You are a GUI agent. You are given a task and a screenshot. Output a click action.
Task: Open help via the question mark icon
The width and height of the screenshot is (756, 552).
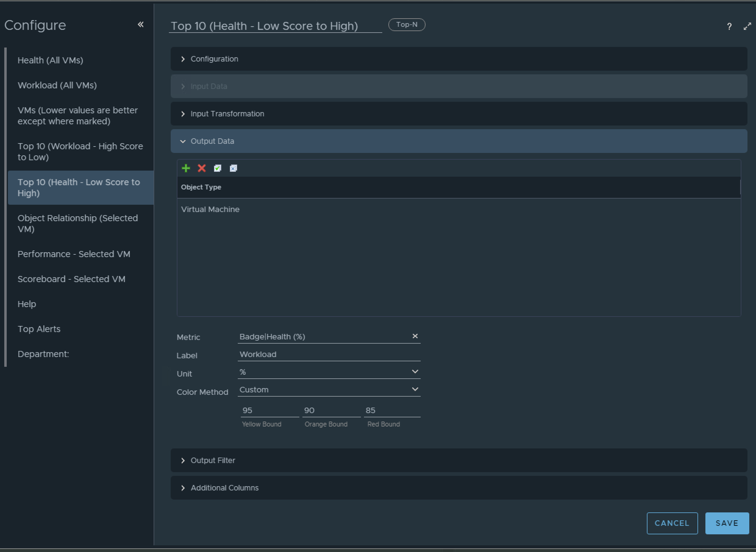729,27
